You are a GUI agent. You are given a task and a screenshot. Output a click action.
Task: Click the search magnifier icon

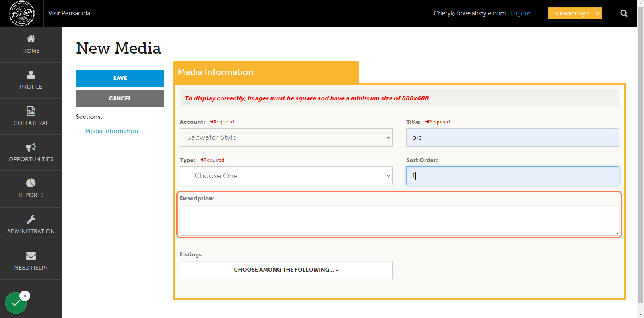click(624, 13)
